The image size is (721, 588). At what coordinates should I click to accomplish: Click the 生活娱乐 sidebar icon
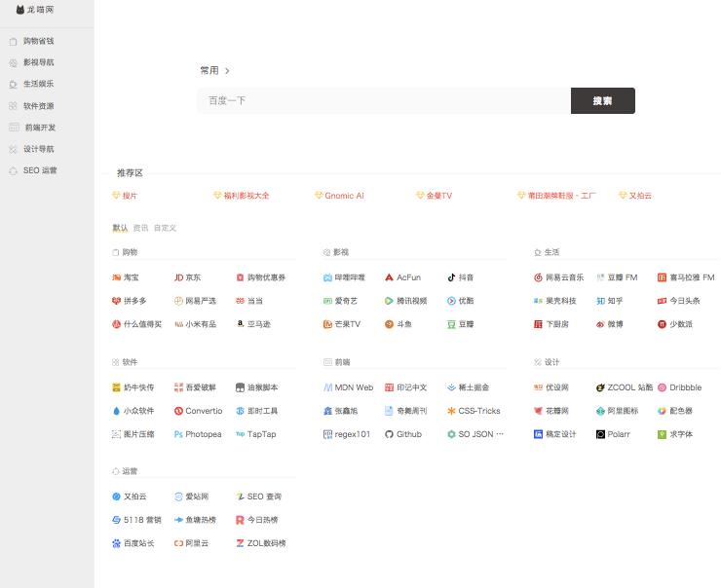tap(14, 85)
